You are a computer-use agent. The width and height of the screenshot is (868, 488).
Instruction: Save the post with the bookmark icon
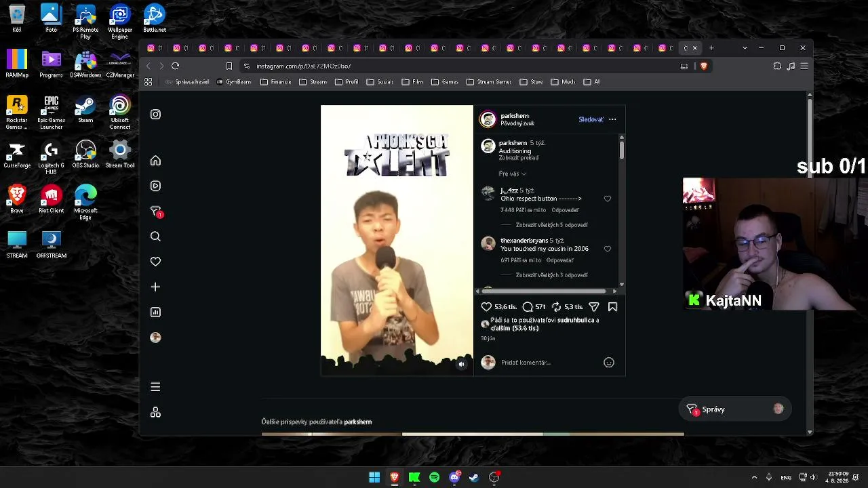point(612,307)
